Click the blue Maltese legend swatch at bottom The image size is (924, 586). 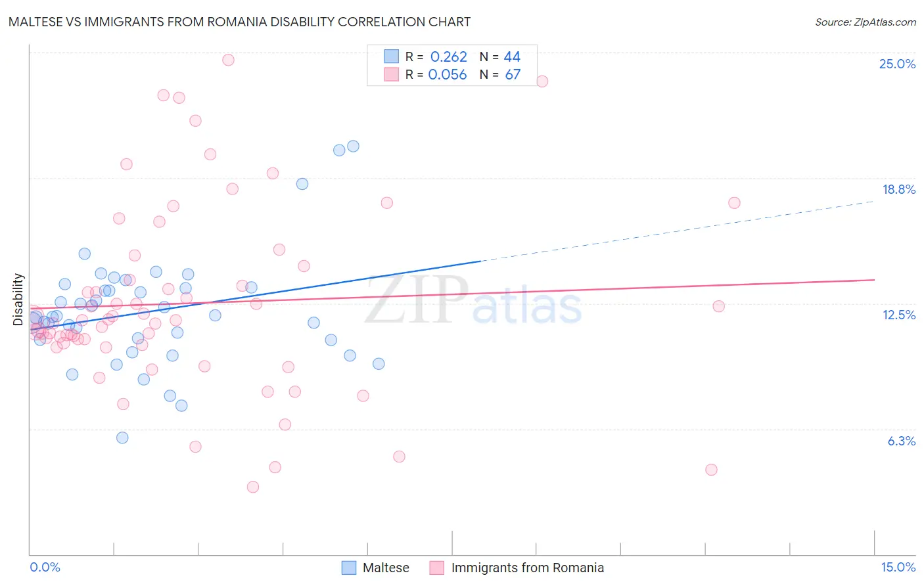349,568
